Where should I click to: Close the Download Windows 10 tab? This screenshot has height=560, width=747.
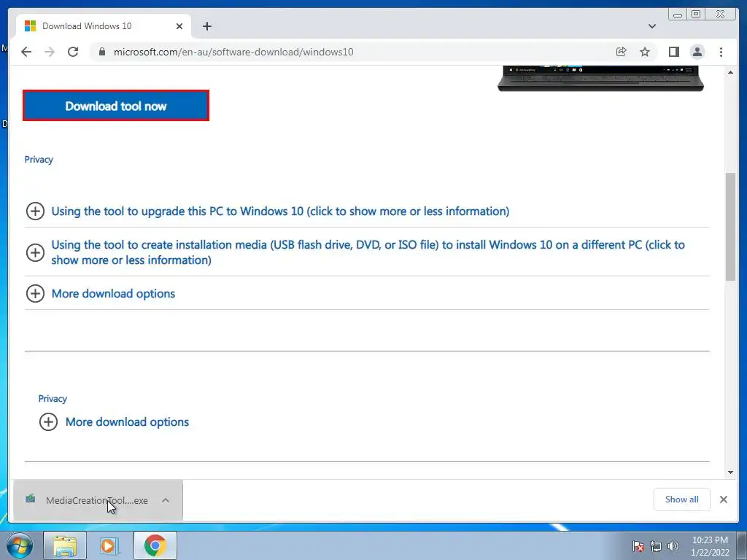point(179,26)
